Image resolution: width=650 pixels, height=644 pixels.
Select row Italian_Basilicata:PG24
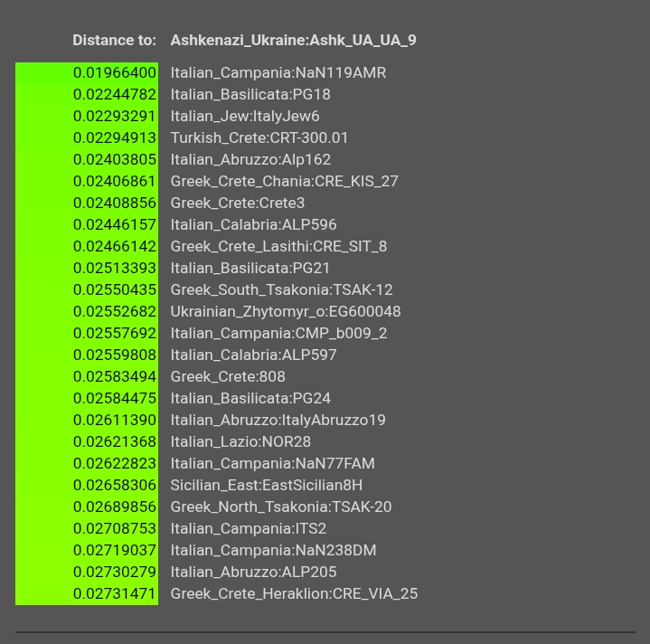pyautogui.click(x=250, y=398)
